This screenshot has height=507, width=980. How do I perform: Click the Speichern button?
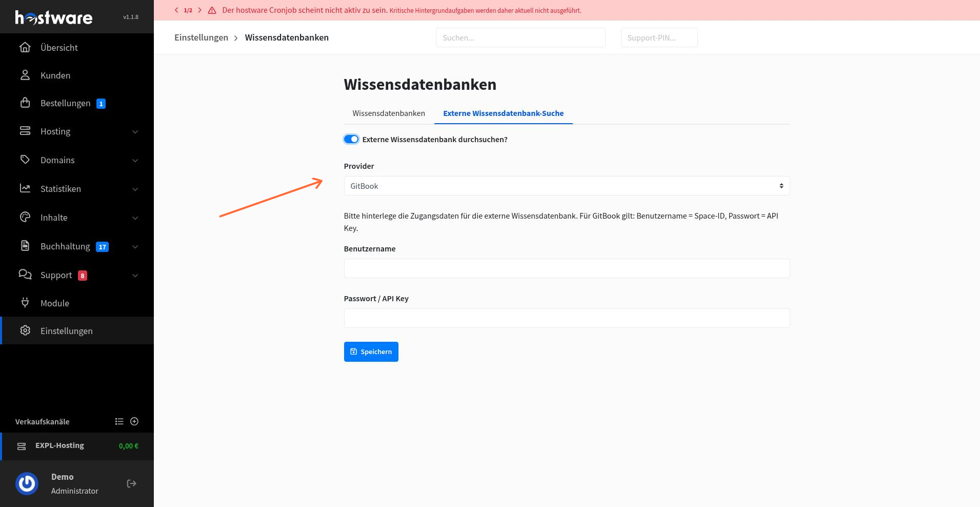pos(371,352)
